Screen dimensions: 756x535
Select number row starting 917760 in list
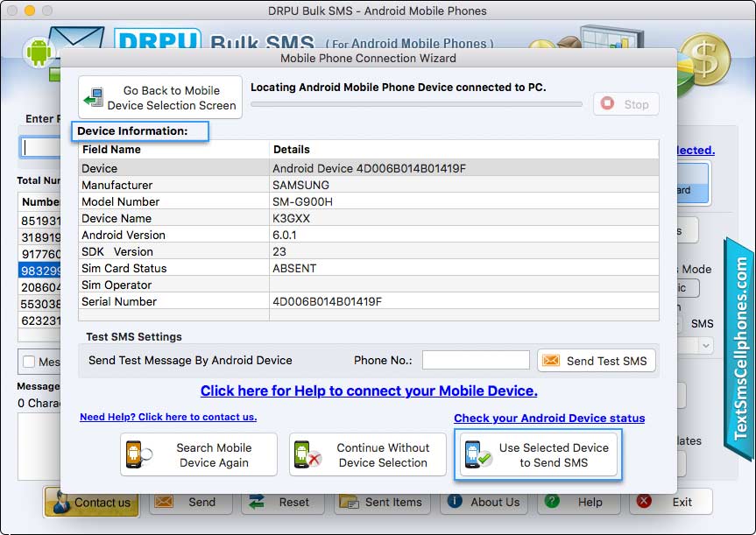tap(39, 254)
